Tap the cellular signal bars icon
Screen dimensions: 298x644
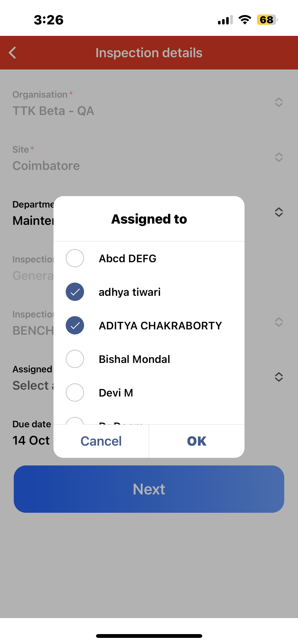[225, 20]
